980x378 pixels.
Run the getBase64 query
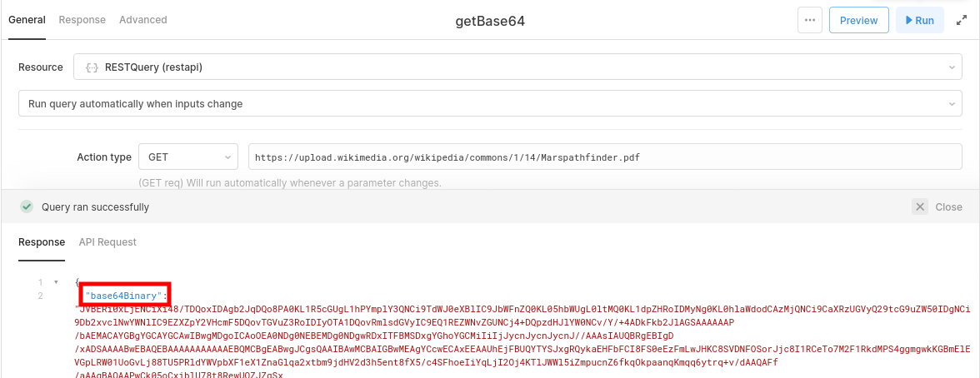919,21
